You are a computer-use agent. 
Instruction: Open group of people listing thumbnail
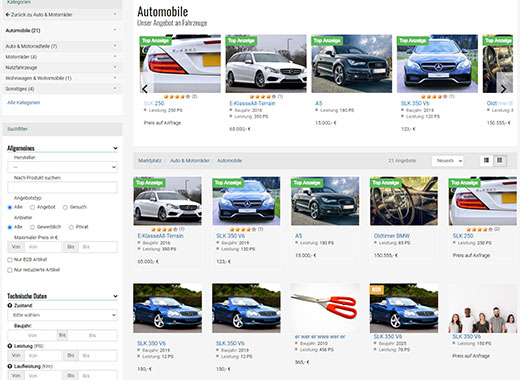(x=483, y=308)
